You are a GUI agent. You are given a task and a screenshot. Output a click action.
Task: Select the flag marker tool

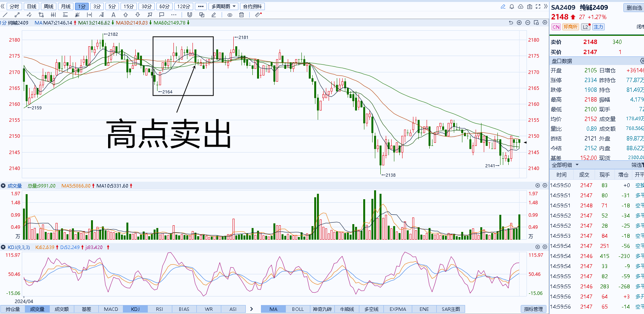click(x=150, y=15)
